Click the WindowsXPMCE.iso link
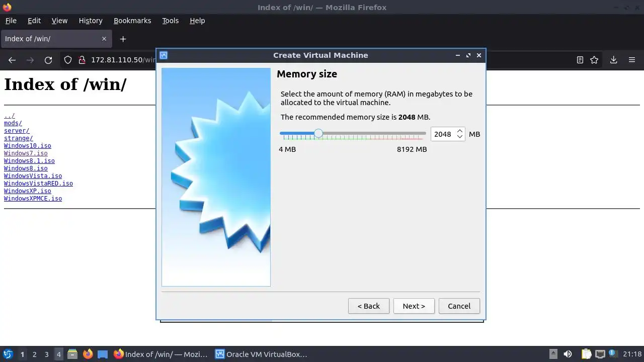Viewport: 644px width, 362px height. pos(33,199)
